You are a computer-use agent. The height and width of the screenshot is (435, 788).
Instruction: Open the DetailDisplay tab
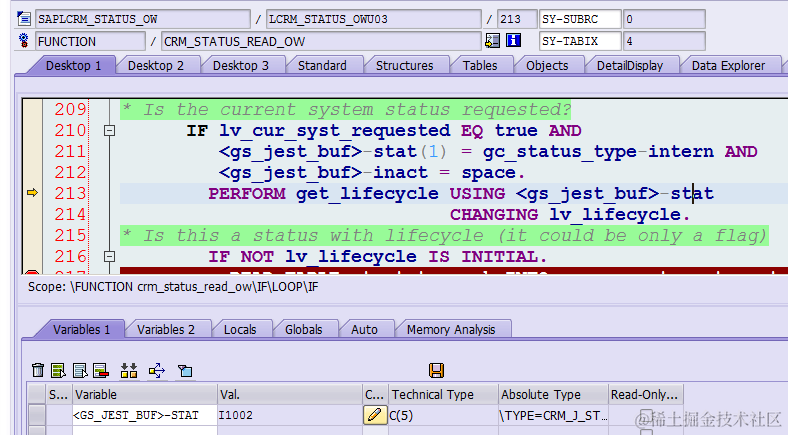(x=630, y=66)
